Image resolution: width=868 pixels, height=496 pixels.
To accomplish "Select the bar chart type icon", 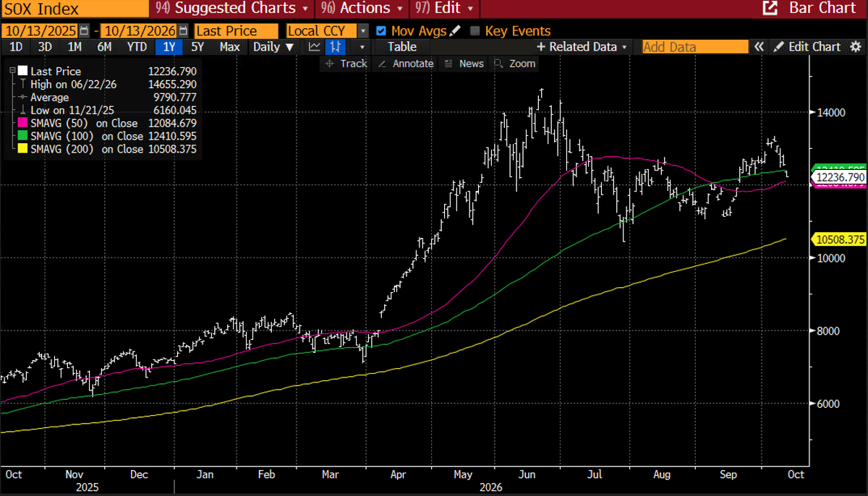I will click(335, 47).
